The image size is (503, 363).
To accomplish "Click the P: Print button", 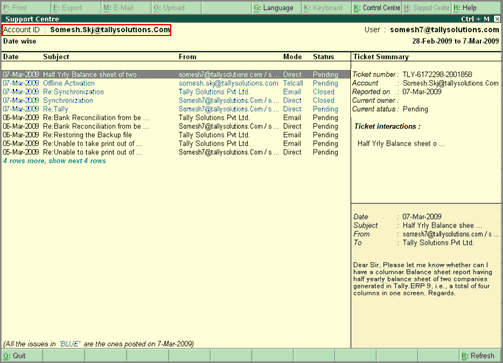I will click(x=25, y=8).
